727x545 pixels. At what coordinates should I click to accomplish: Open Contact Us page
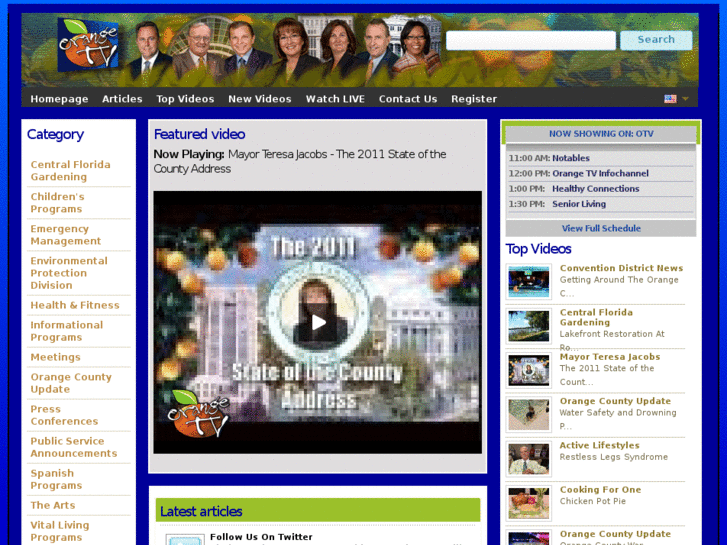pos(408,99)
